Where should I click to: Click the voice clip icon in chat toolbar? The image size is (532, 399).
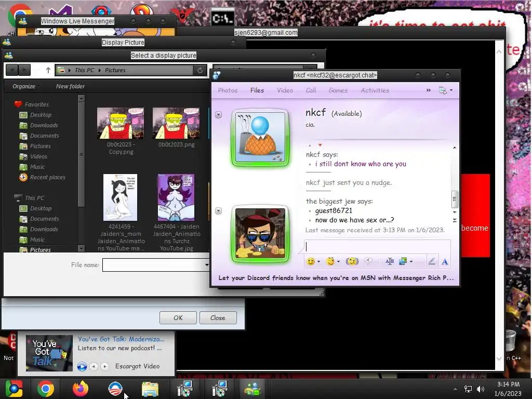(x=368, y=261)
